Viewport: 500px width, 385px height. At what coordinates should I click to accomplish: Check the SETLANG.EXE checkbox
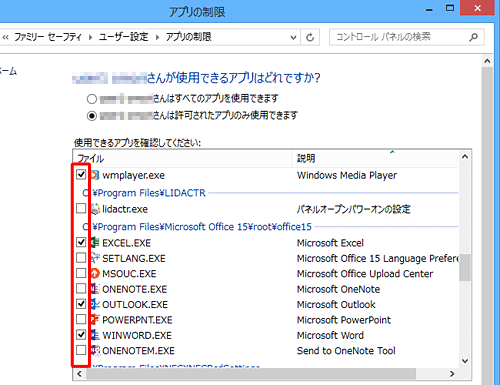(x=81, y=258)
